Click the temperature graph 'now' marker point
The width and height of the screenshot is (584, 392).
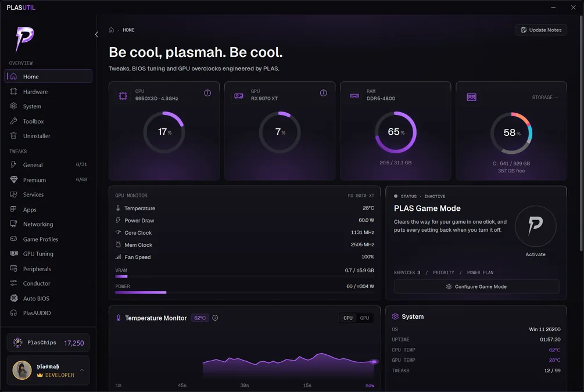click(374, 361)
